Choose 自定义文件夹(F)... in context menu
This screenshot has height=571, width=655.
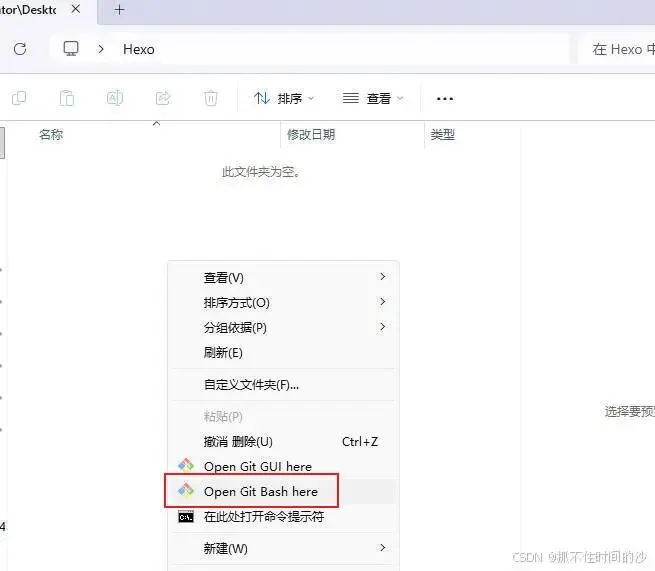click(x=283, y=384)
